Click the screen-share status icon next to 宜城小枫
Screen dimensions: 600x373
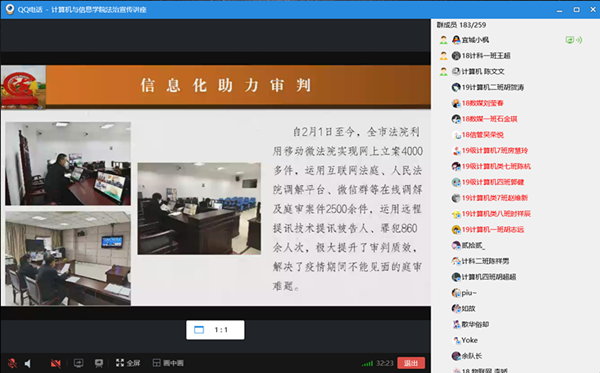point(574,40)
